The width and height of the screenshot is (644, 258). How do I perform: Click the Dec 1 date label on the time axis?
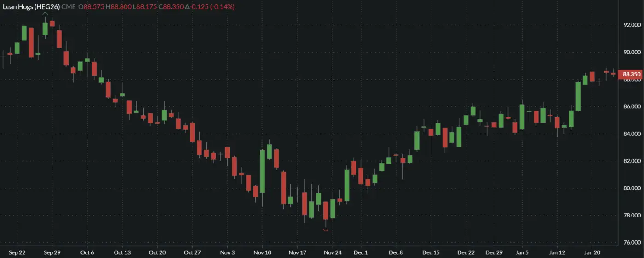(x=361, y=252)
